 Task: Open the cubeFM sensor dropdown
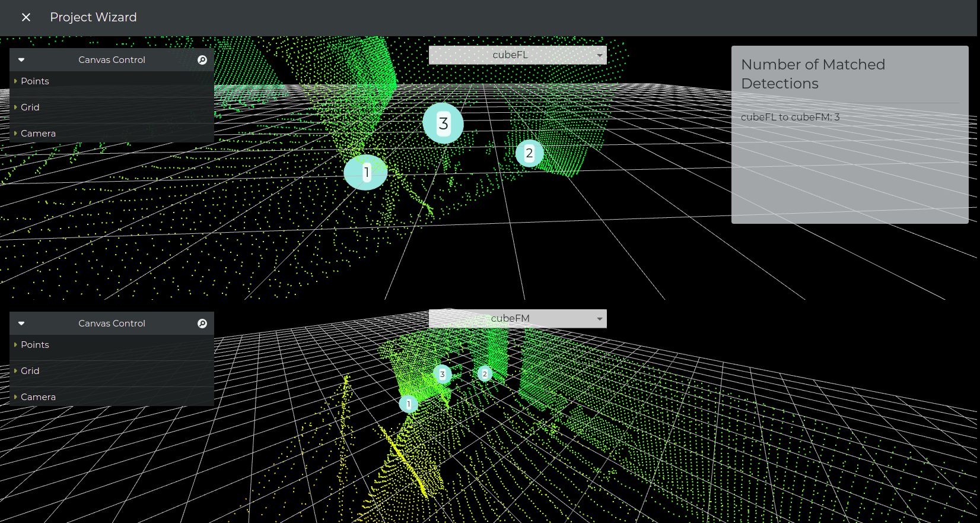(517, 318)
